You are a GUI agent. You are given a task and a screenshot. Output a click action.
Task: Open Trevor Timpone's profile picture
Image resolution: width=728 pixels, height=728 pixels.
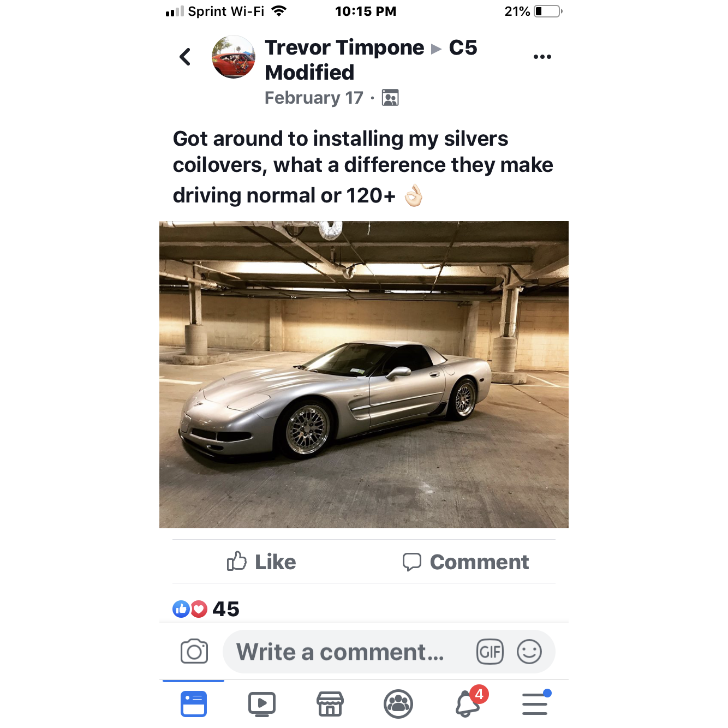click(x=234, y=57)
